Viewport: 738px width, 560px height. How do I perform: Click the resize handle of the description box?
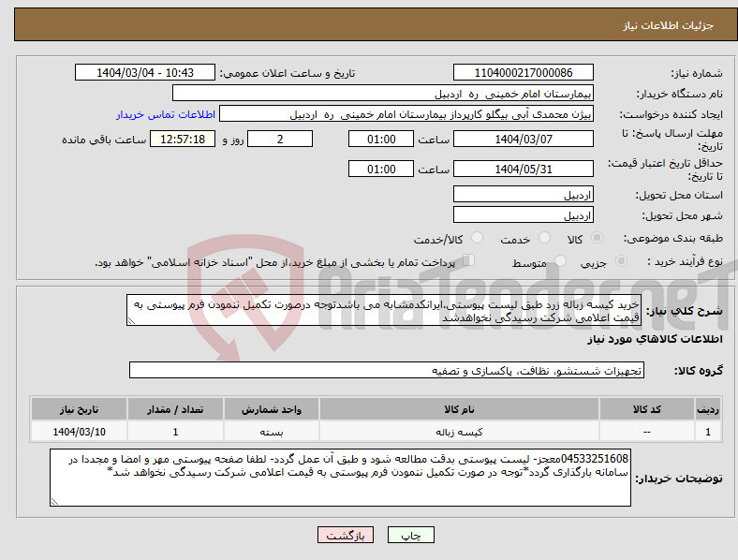tap(131, 321)
